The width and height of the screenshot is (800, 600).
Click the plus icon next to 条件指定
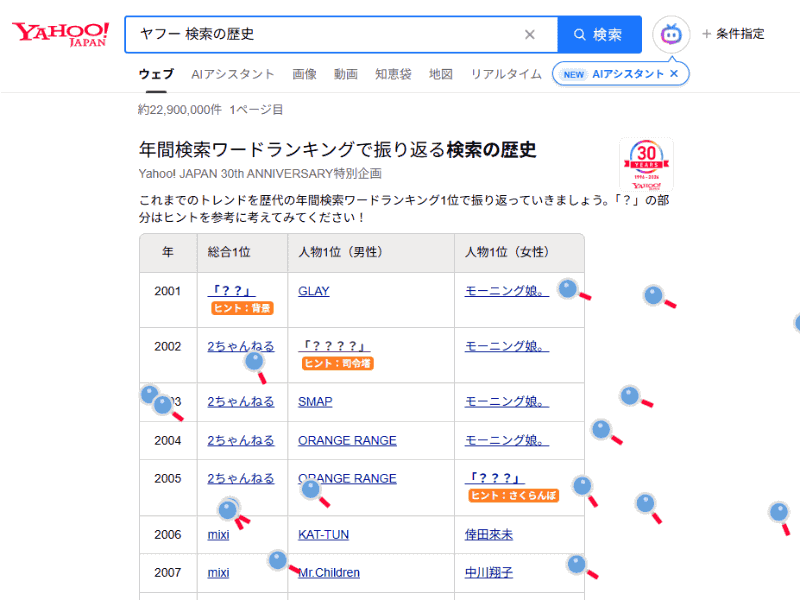[x=706, y=33]
